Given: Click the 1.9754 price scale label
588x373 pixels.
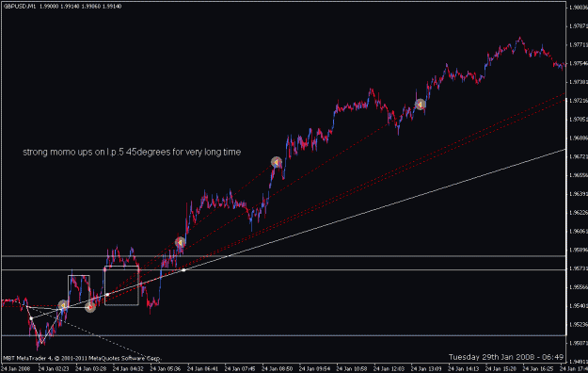Looking at the screenshot, I should (x=579, y=63).
